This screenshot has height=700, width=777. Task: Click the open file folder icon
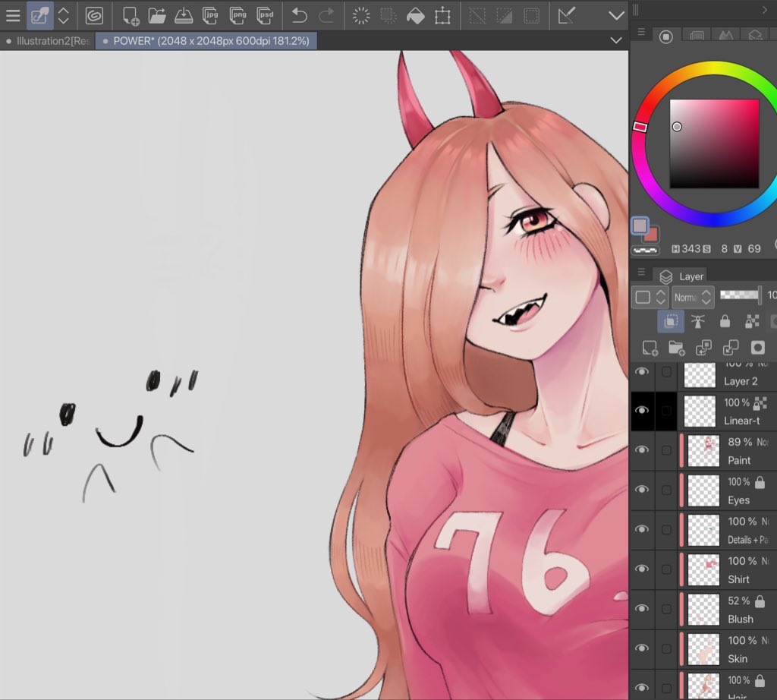pyautogui.click(x=157, y=16)
